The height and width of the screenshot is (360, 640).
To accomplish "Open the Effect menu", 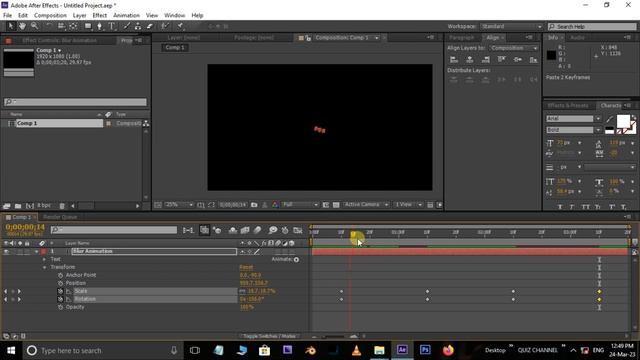I will pos(100,16).
